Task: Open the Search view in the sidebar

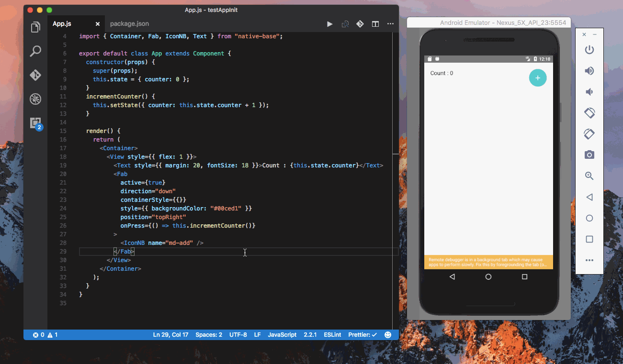Action: [x=36, y=51]
